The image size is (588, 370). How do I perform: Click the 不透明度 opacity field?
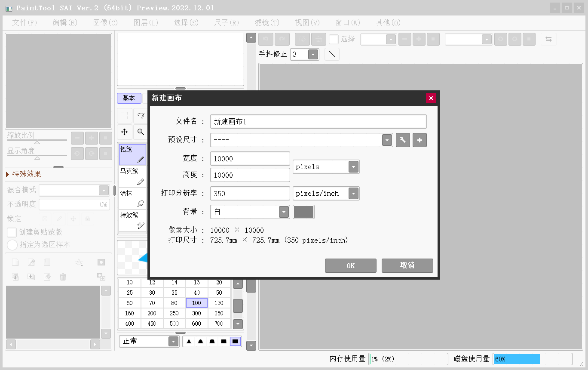pyautogui.click(x=74, y=204)
